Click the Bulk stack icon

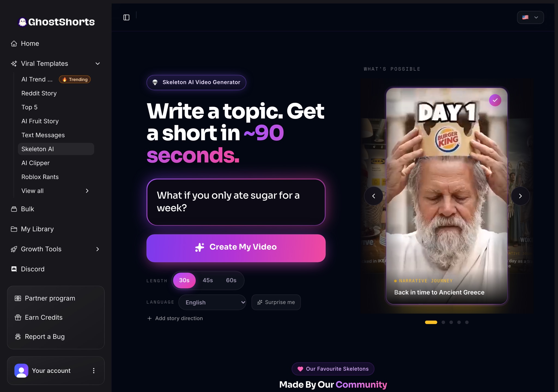[x=14, y=209]
